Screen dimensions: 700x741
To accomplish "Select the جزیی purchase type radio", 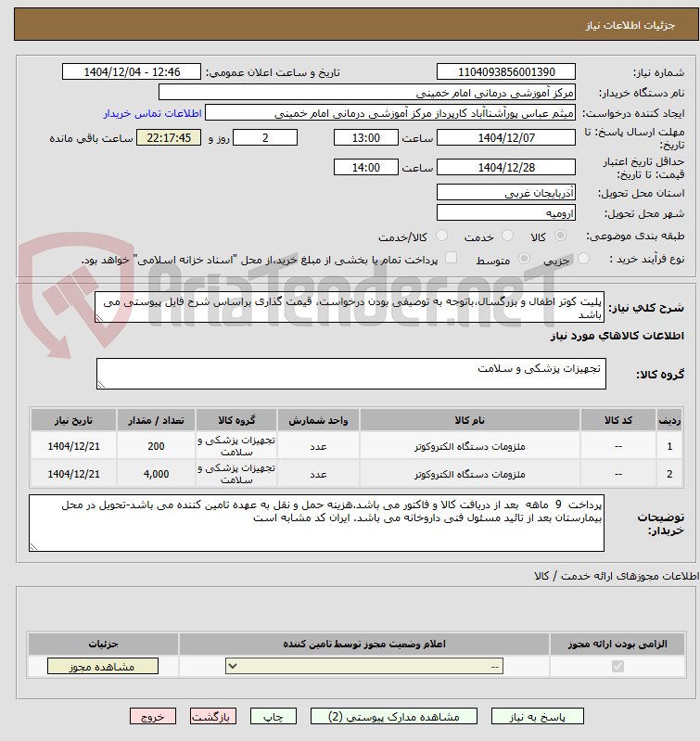I will point(584,259).
